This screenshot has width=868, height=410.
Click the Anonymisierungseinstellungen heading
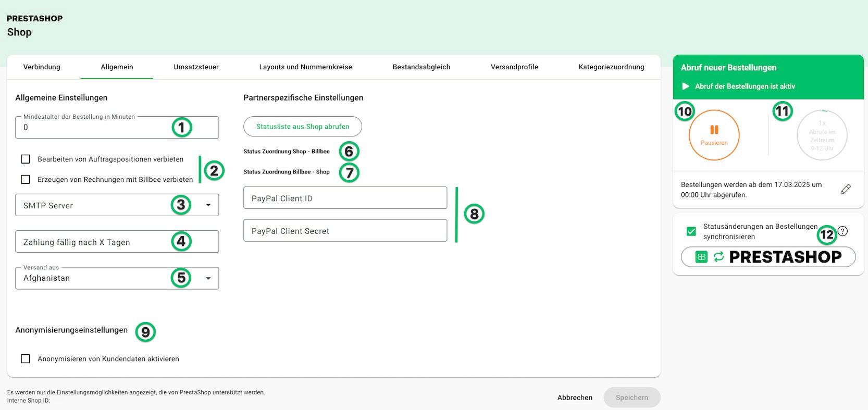71,330
